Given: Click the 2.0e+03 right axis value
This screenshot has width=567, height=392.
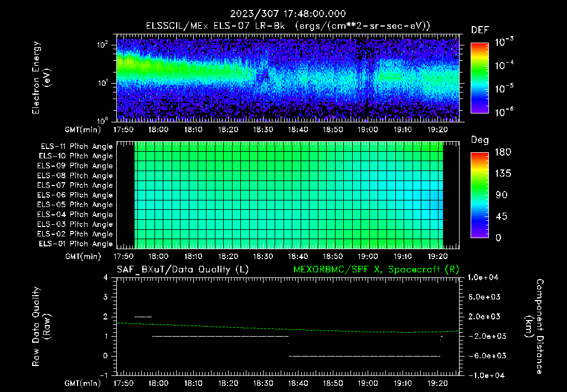Looking at the screenshot, I should [x=484, y=316].
